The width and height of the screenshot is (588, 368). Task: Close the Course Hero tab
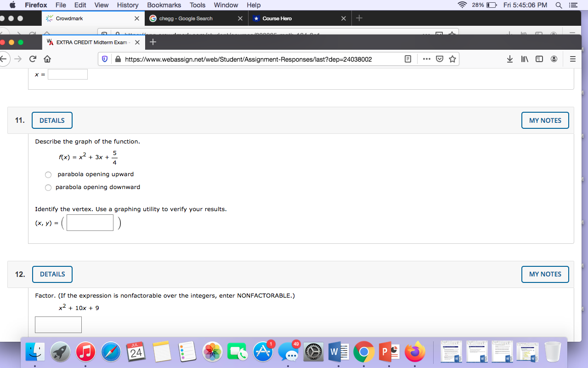click(344, 18)
